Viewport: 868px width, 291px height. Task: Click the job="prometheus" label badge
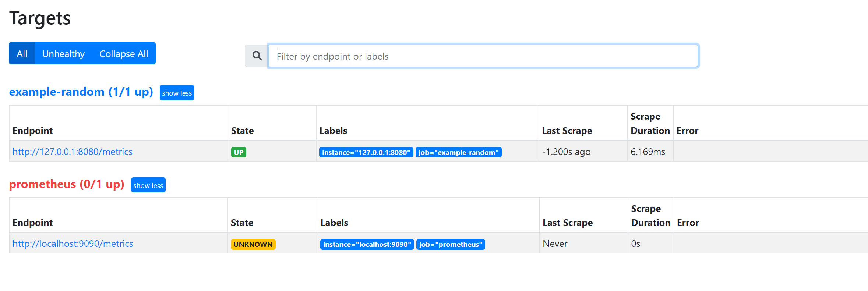coord(451,245)
